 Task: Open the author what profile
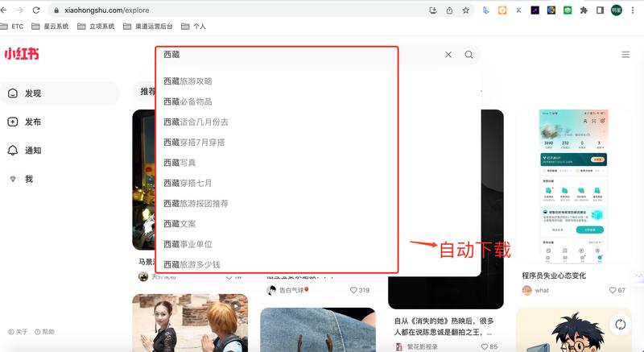pos(535,291)
